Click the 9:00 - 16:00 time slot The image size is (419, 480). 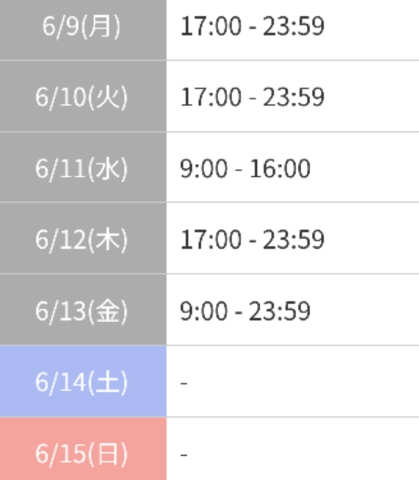click(x=245, y=168)
